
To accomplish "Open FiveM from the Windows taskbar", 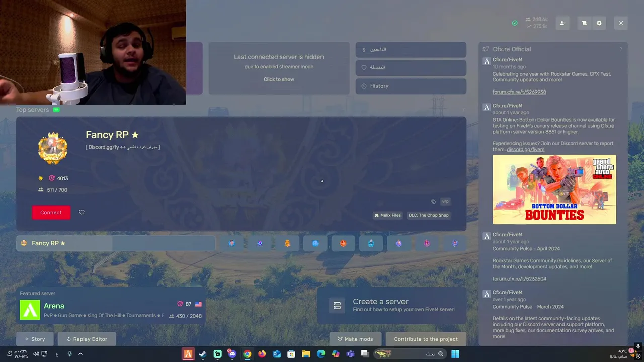I will click(x=188, y=354).
